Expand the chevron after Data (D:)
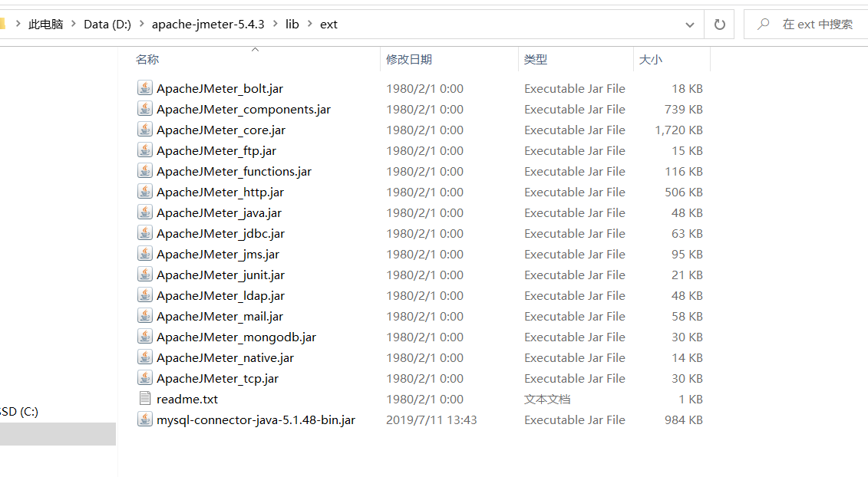 (141, 24)
